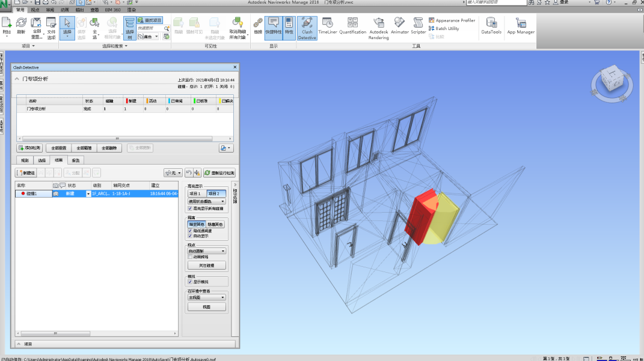Click the 新建组 button
The width and height of the screenshot is (644, 361).
26,173
